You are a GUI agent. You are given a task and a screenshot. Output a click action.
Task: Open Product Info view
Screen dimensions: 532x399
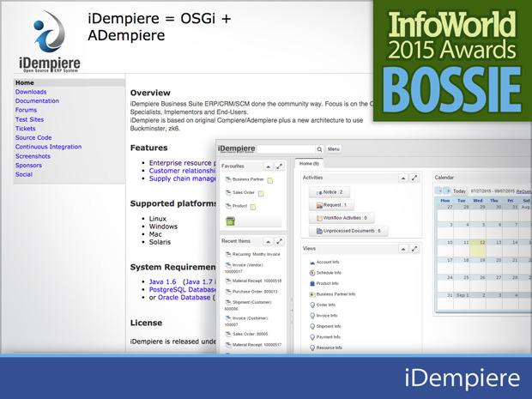[327, 283]
